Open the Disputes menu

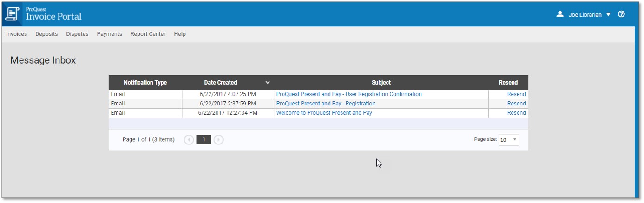77,34
